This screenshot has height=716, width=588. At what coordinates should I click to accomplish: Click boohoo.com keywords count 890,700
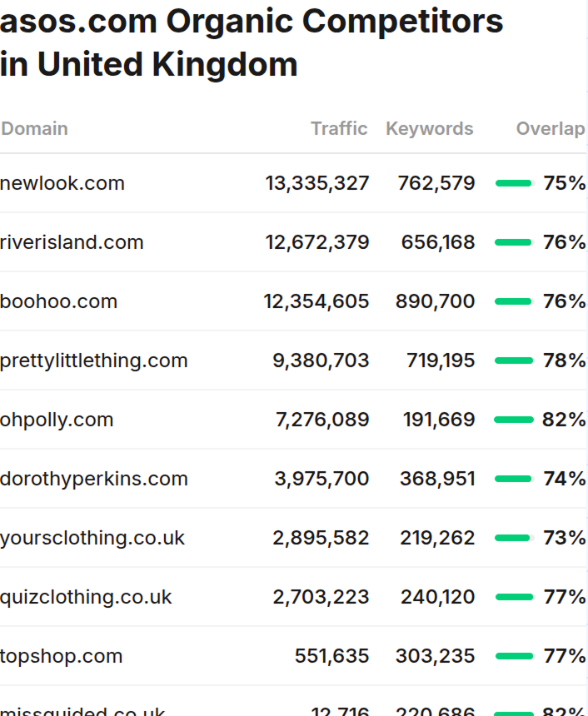[x=435, y=301]
